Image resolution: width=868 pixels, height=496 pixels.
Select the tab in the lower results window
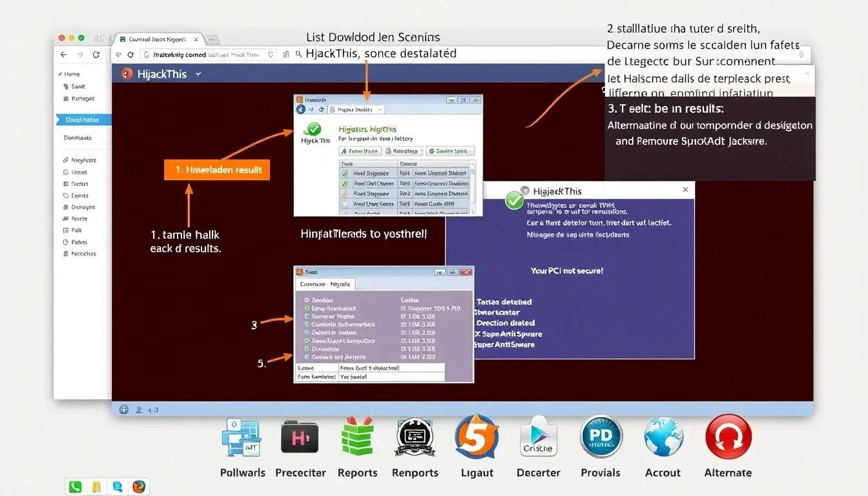(x=325, y=284)
